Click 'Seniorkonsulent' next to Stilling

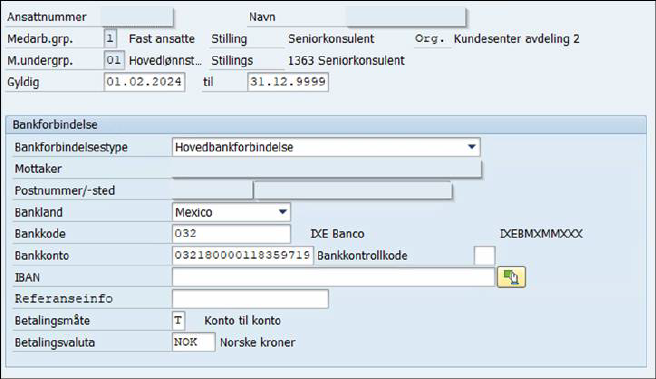[331, 38]
